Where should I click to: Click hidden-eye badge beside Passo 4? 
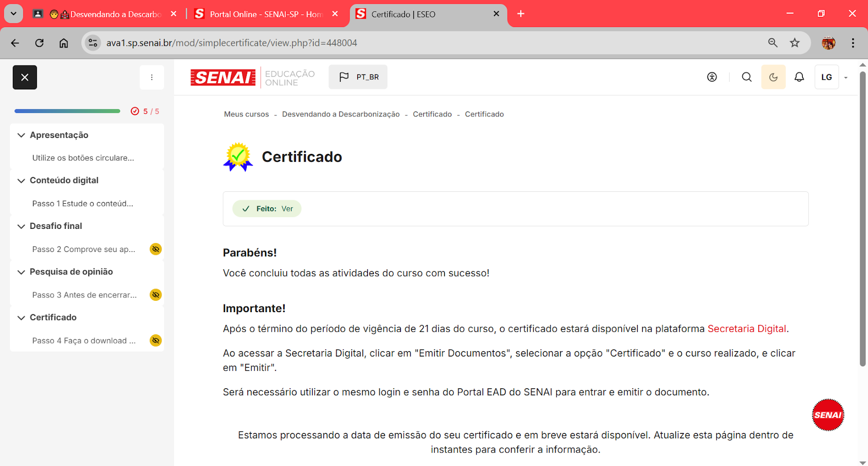pos(156,340)
